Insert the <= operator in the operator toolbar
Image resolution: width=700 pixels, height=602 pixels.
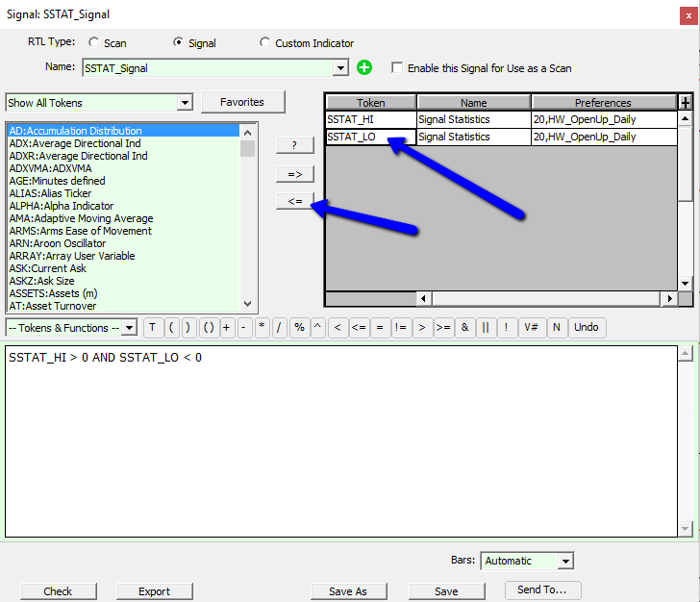point(359,327)
